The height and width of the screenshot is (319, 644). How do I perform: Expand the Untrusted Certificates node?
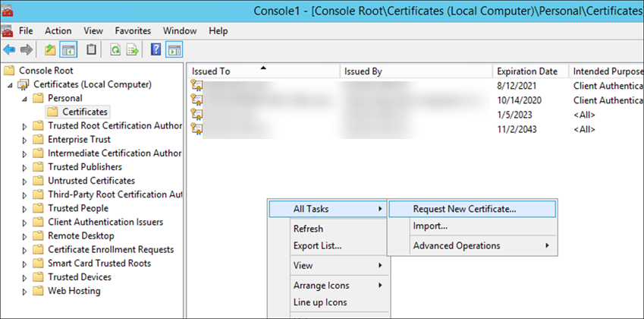click(24, 182)
